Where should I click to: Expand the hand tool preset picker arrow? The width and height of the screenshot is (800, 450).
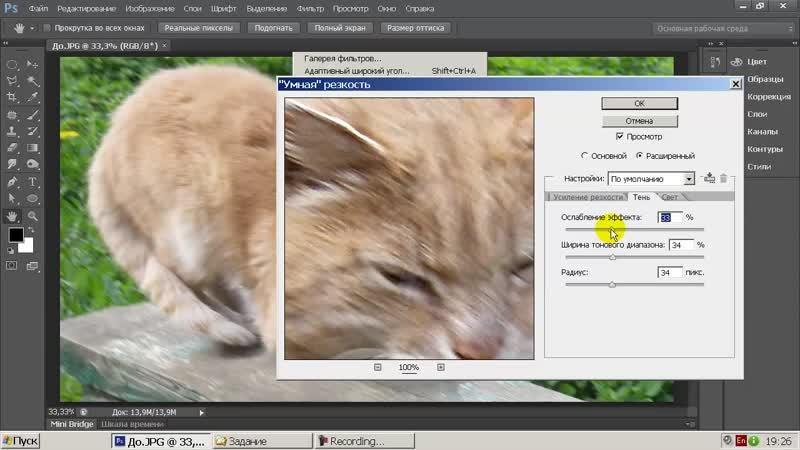[x=31, y=28]
